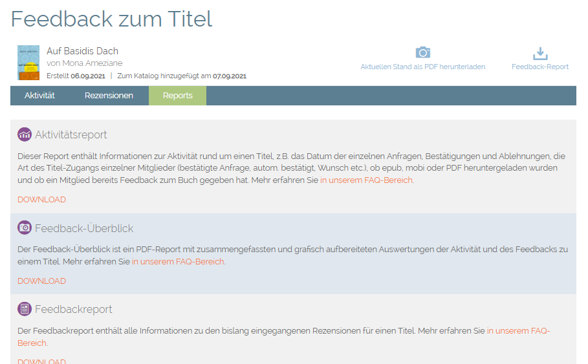Image resolution: width=588 pixels, height=364 pixels.
Task: Select the Reports tab
Action: pyautogui.click(x=177, y=95)
